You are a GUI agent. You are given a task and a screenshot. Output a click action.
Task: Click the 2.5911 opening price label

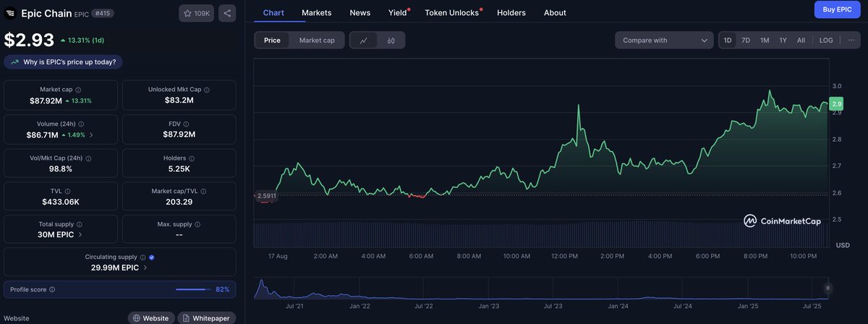pos(265,195)
